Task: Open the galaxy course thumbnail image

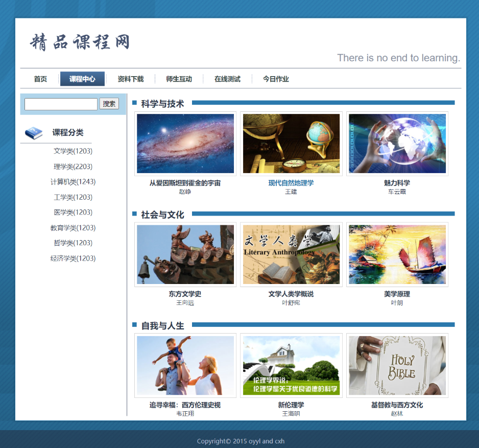Action: [185, 144]
